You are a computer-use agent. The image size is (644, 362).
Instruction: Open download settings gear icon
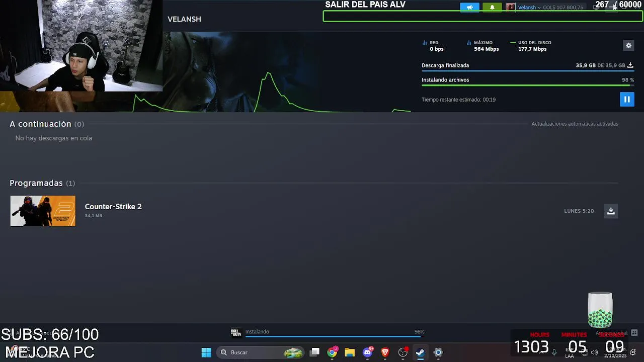(628, 46)
